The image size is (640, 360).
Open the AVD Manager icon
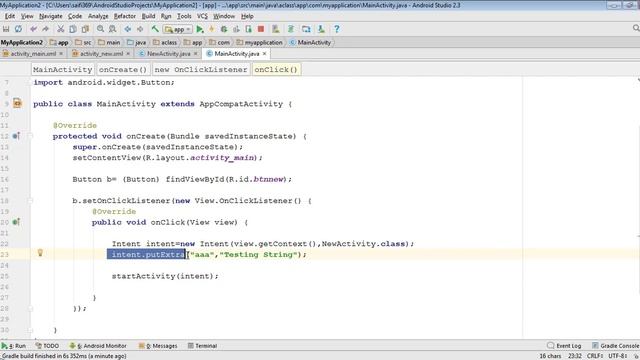click(x=276, y=29)
